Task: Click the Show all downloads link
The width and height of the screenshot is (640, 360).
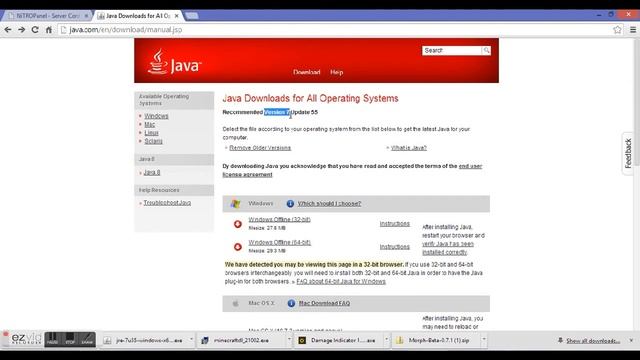Action: (593, 341)
